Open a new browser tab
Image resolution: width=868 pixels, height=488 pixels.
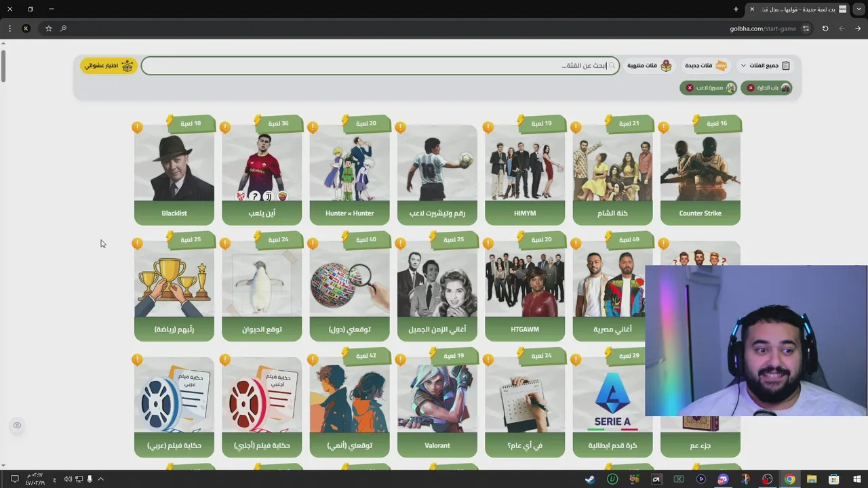736,9
